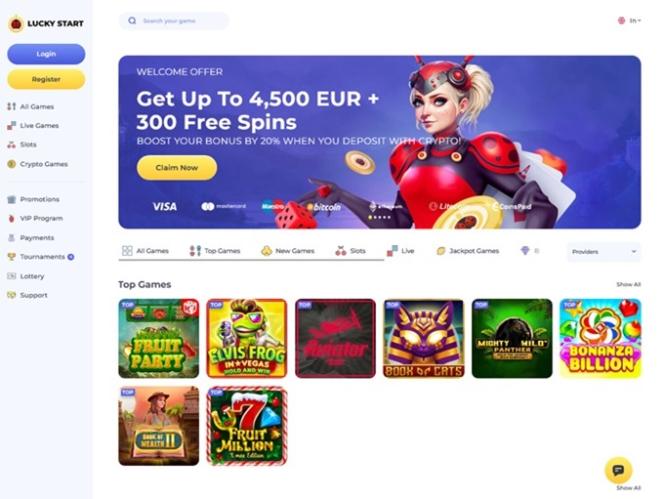The width and height of the screenshot is (664, 499).
Task: Click the Claim Now banner button
Action: pyautogui.click(x=177, y=168)
